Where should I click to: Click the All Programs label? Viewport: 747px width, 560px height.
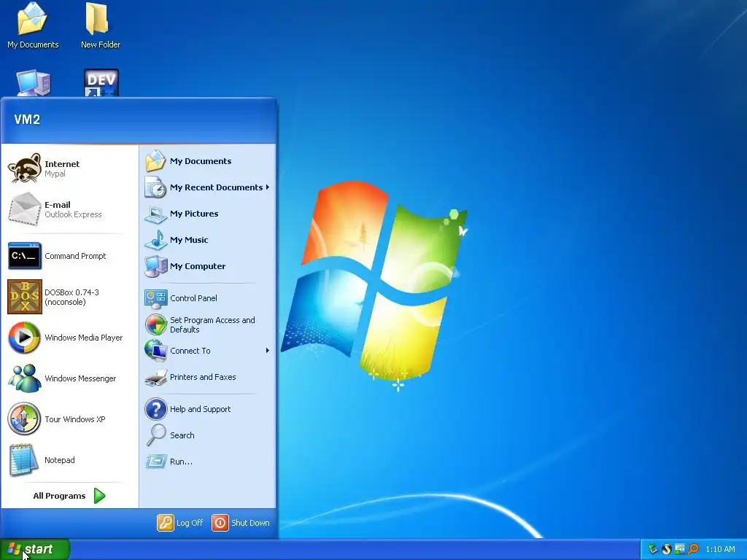(x=59, y=496)
